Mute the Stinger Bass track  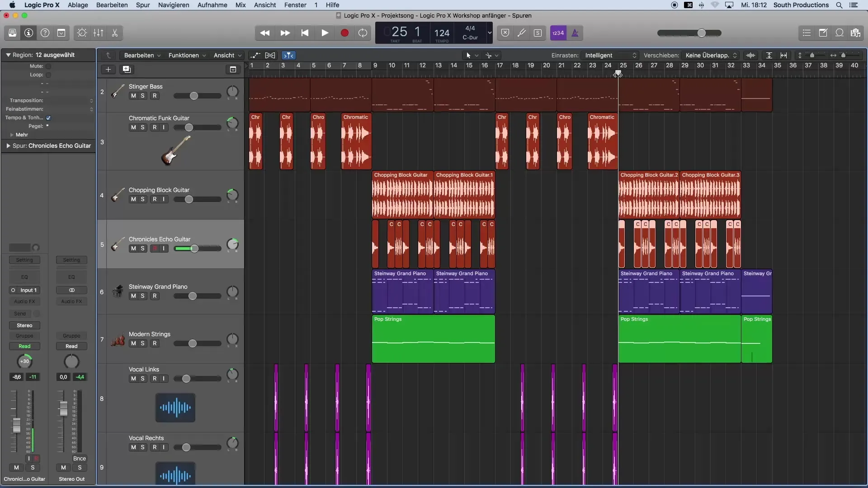point(133,96)
